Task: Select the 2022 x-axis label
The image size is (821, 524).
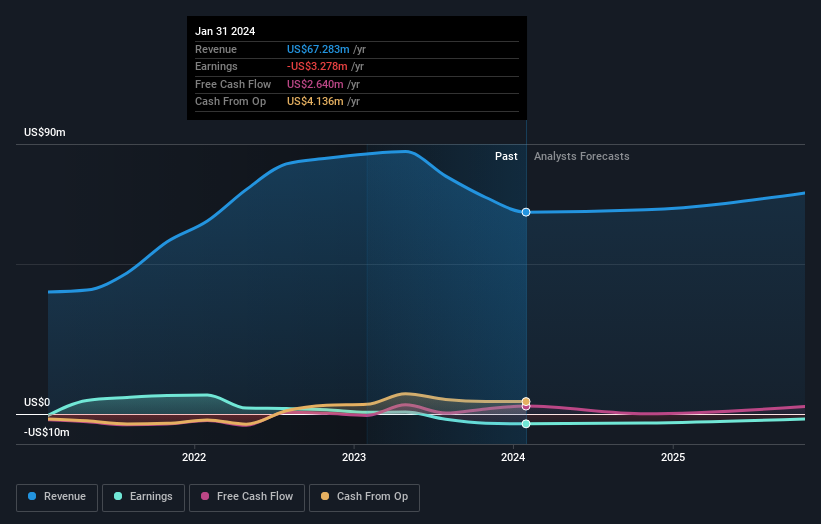Action: [x=194, y=458]
